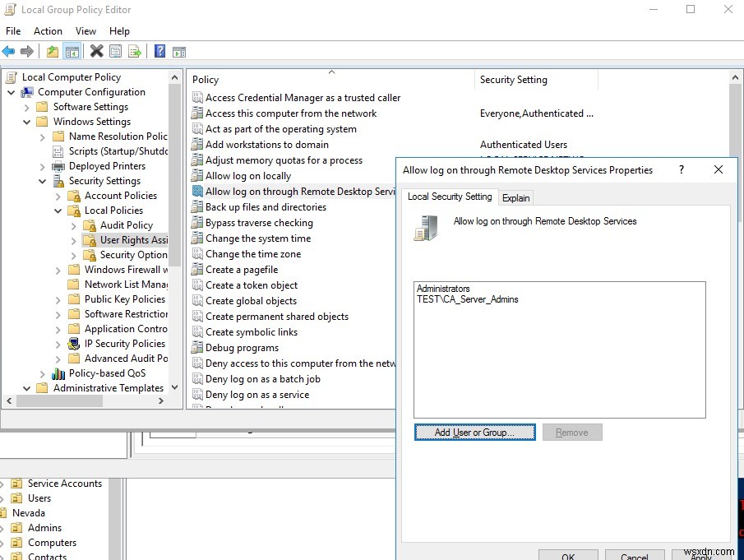This screenshot has height=560, width=744.
Task: Click the Add User or Group button
Action: [474, 431]
